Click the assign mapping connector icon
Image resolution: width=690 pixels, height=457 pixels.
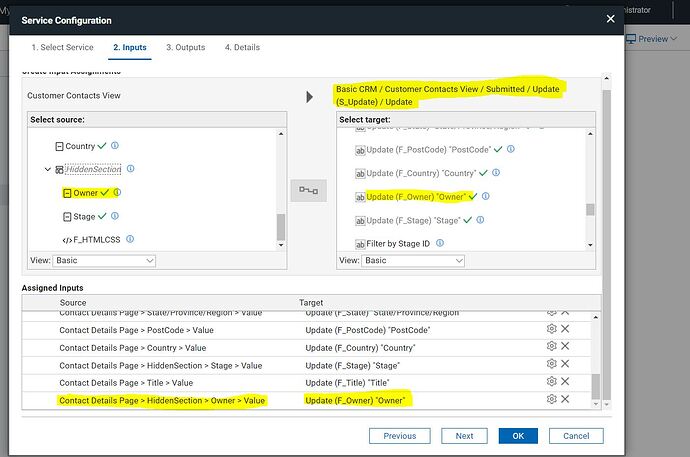308,190
